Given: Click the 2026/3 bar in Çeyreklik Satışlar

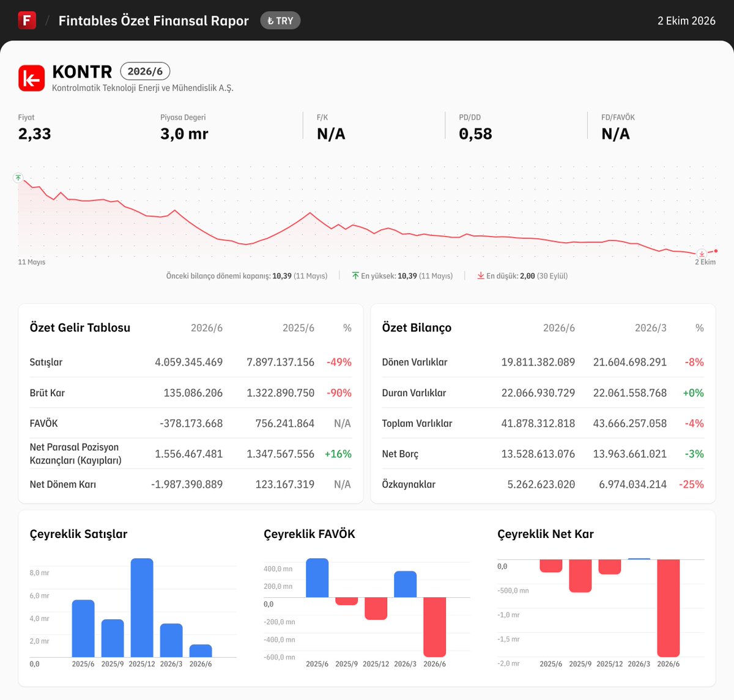Looking at the screenshot, I should (171, 640).
